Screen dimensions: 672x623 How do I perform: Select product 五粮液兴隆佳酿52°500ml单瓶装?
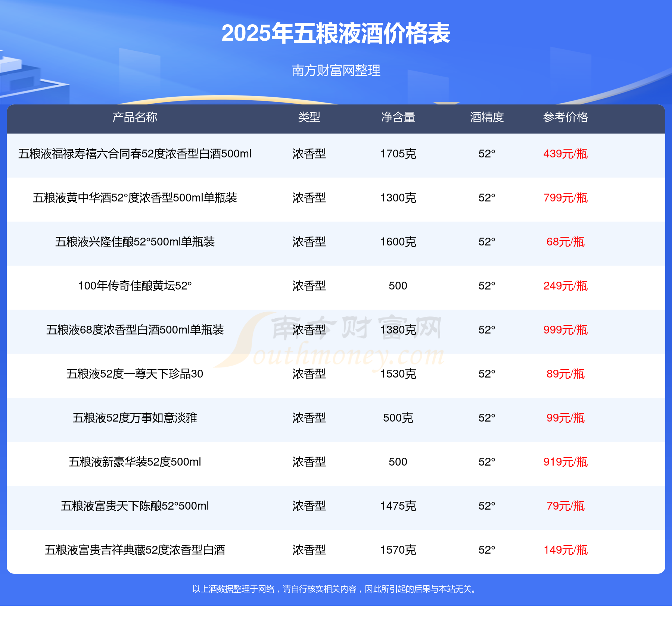[135, 242]
